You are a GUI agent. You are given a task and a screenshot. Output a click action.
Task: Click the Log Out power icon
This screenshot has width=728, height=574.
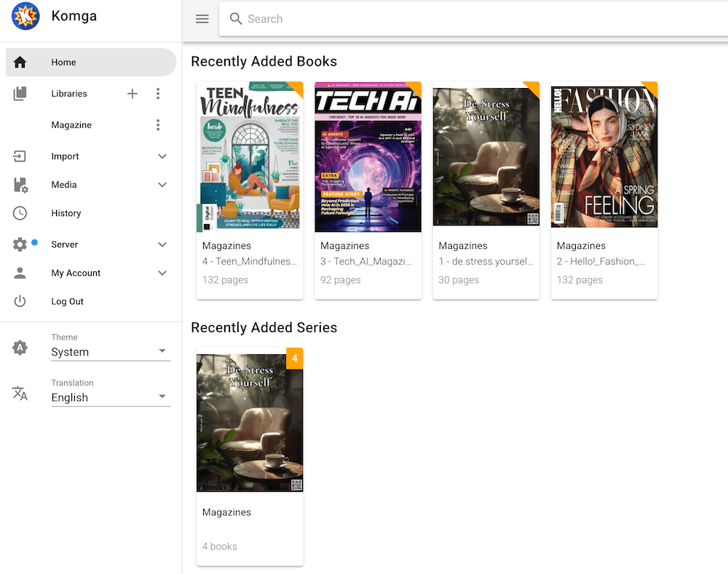(20, 300)
